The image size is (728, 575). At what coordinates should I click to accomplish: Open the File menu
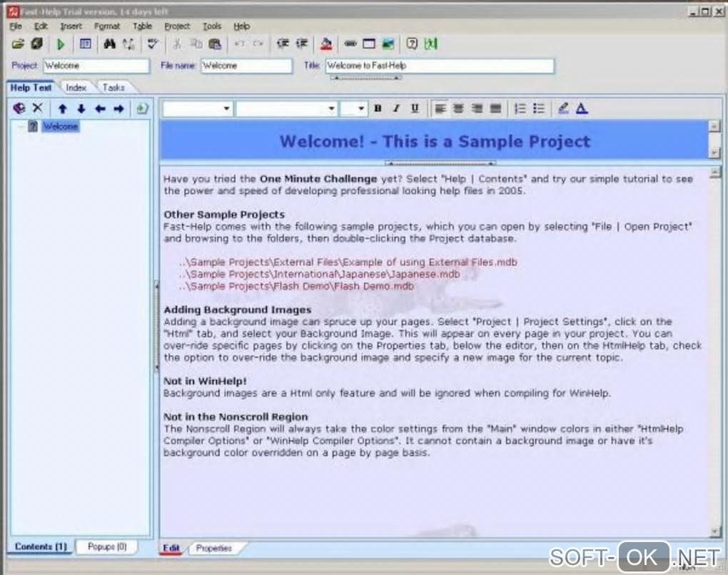tap(16, 26)
